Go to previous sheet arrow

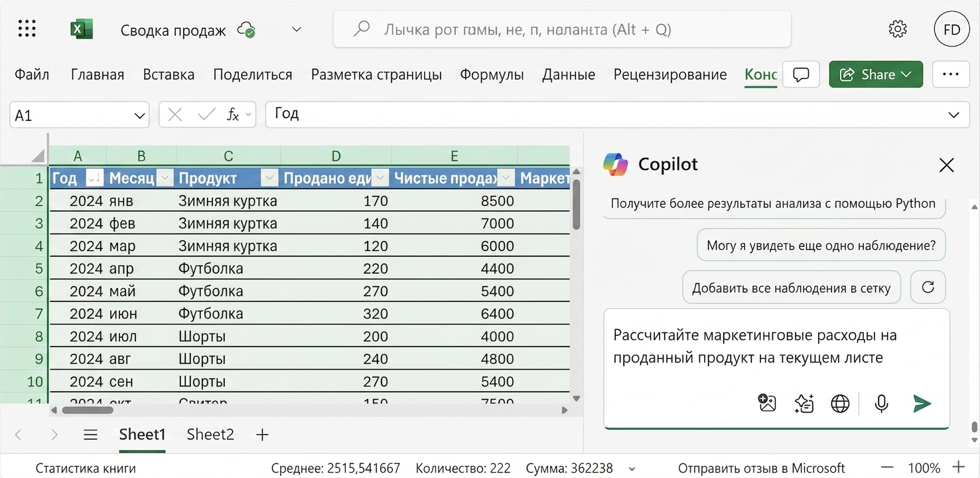pyautogui.click(x=18, y=435)
